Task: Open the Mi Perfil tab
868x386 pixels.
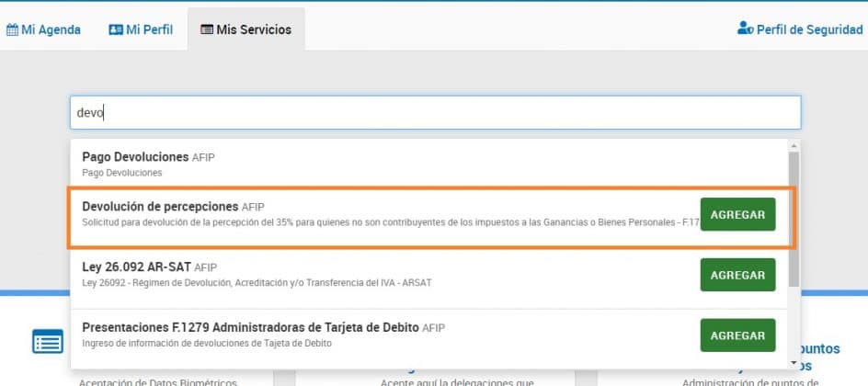Action: point(141,29)
